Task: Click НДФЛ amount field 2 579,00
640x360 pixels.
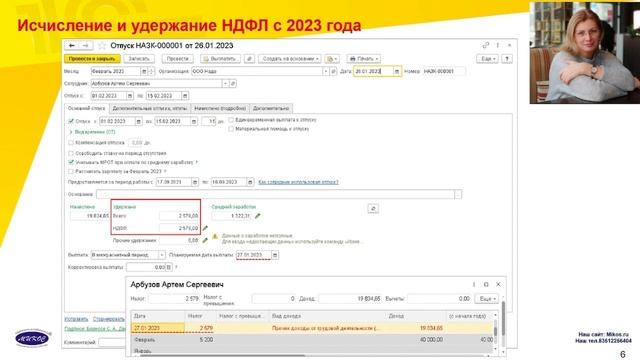Action: (179, 228)
